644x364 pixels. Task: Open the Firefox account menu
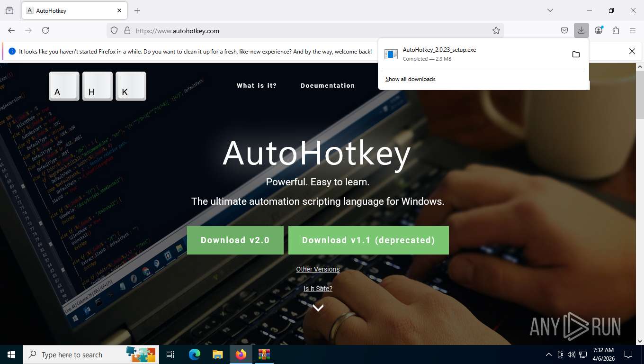(599, 30)
